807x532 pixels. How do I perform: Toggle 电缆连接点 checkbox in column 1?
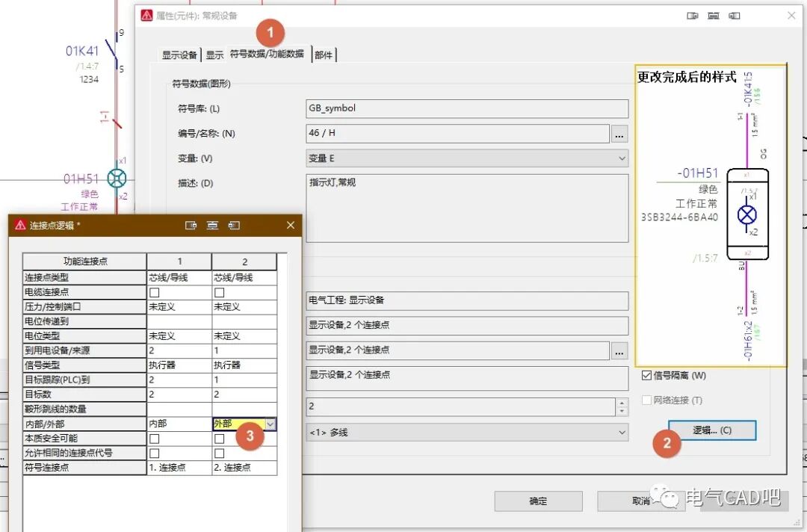[x=154, y=292]
